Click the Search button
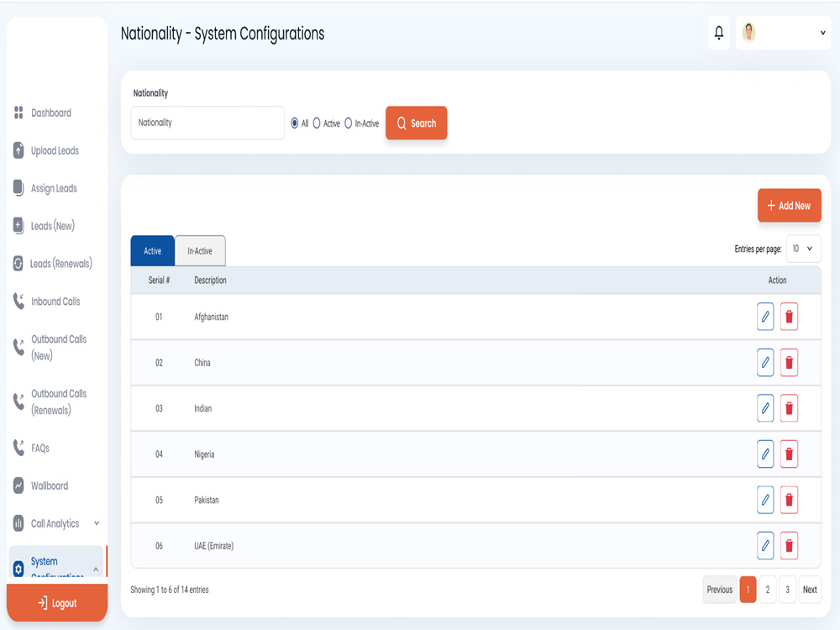The height and width of the screenshot is (630, 840). 417,123
